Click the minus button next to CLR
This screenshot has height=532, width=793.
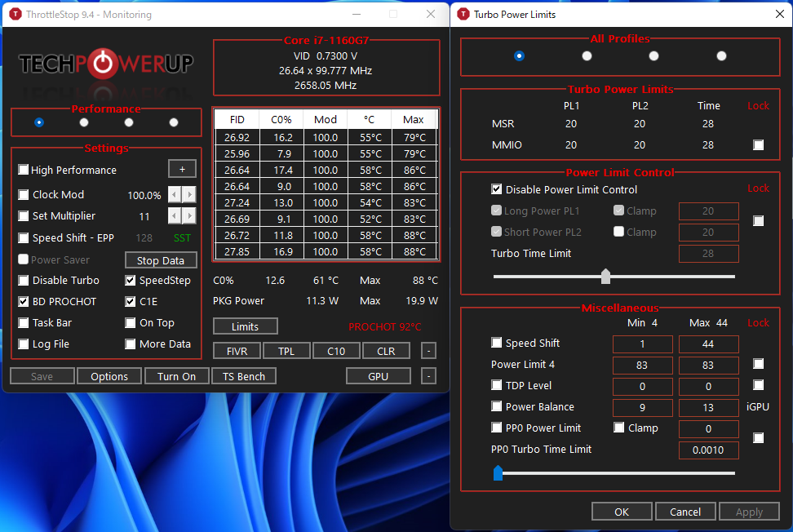tap(428, 351)
